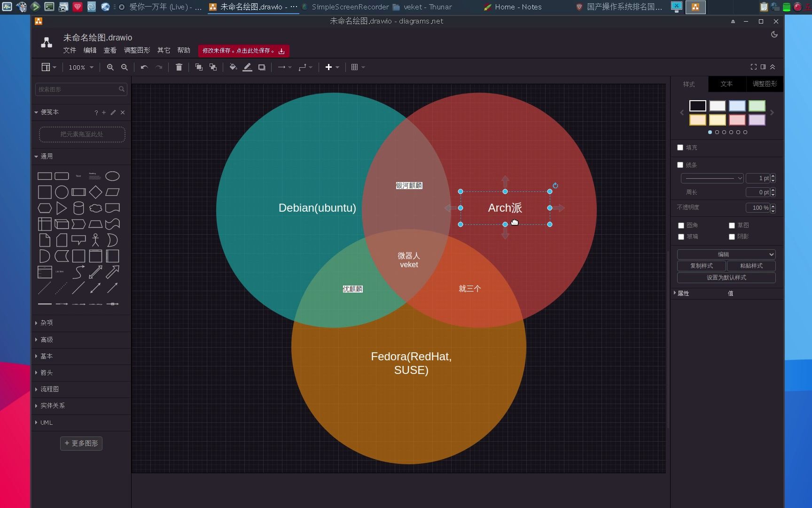Screen dimensions: 812x508
Task: Click the 粘贴样式 paste style button
Action: click(x=751, y=266)
